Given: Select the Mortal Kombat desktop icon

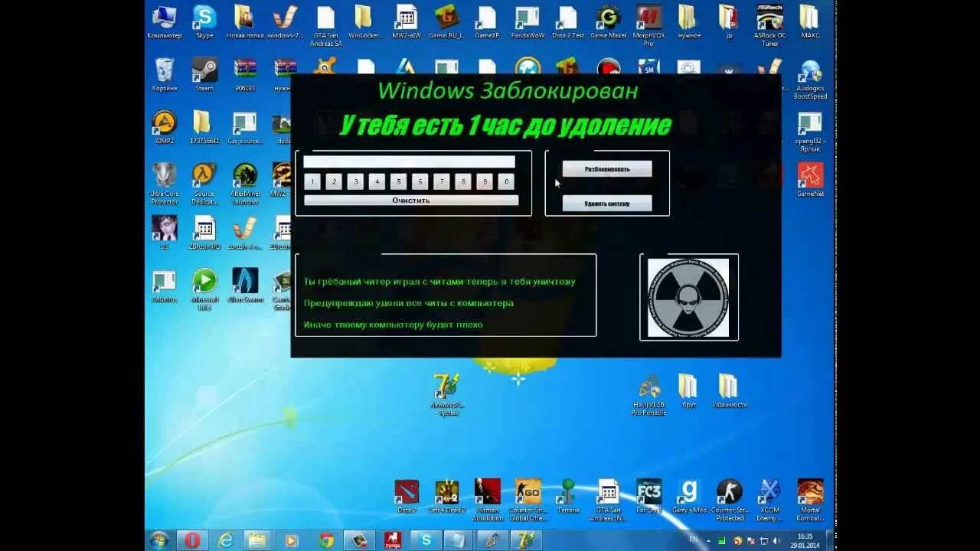Looking at the screenshot, I should point(810,500).
